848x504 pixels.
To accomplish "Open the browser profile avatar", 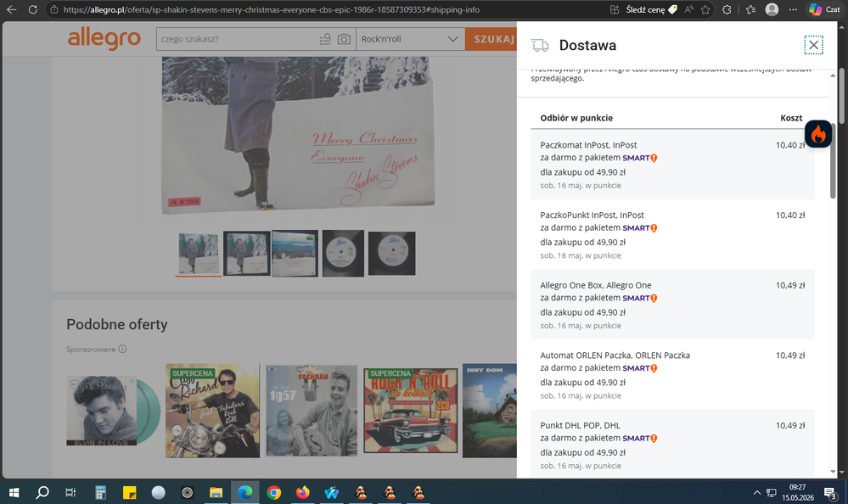I will click(x=772, y=9).
